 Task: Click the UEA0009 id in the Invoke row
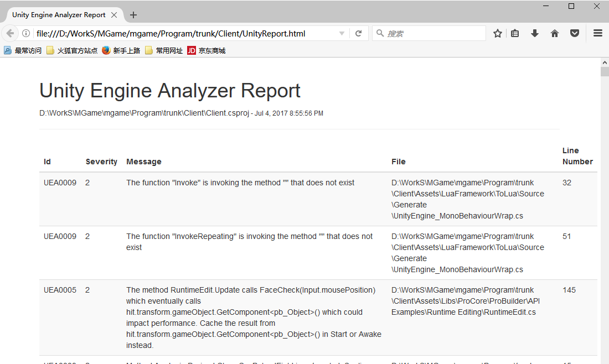coord(60,183)
